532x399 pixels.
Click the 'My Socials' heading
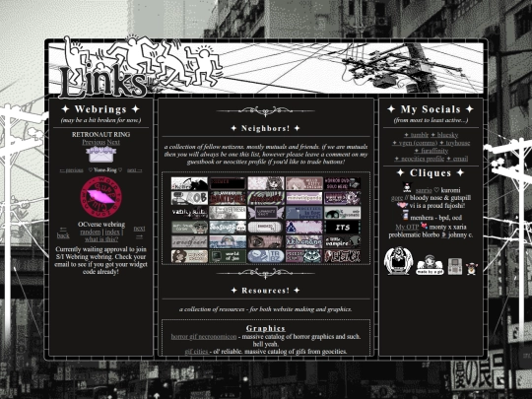[431, 109]
